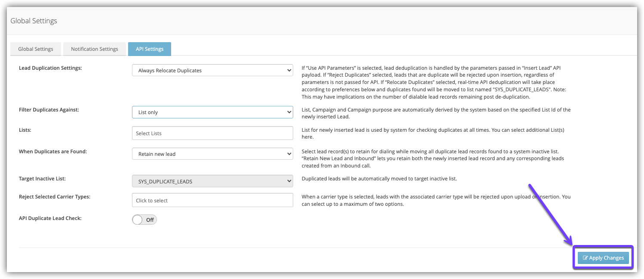This screenshot has width=644, height=279.
Task: Click chevron arrow on Retain new lead dropdown
Action: click(x=288, y=154)
